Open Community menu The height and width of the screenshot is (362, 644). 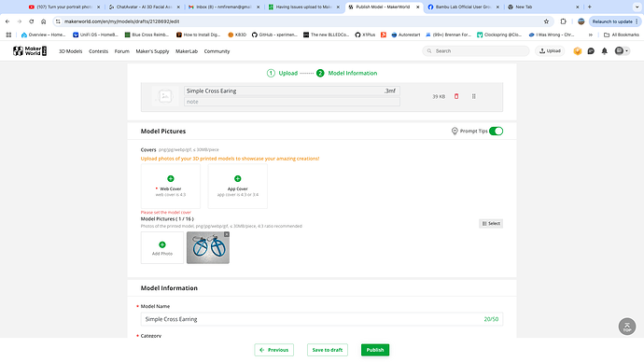point(217,51)
